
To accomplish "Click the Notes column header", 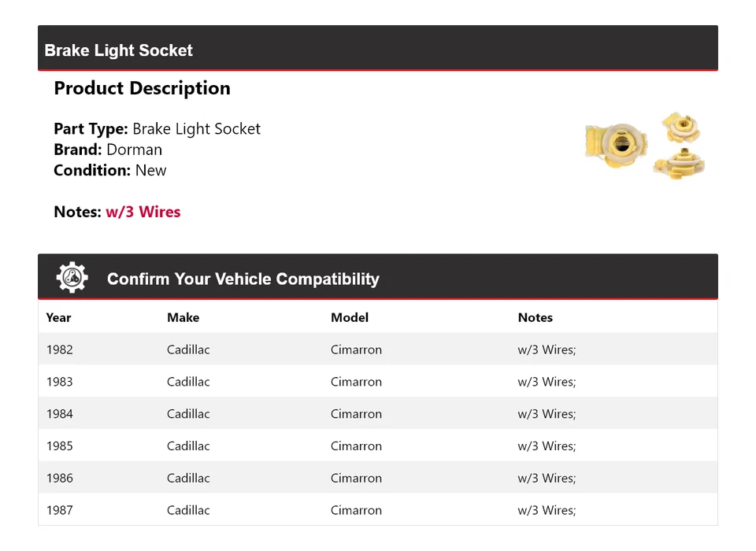I will 535,317.
